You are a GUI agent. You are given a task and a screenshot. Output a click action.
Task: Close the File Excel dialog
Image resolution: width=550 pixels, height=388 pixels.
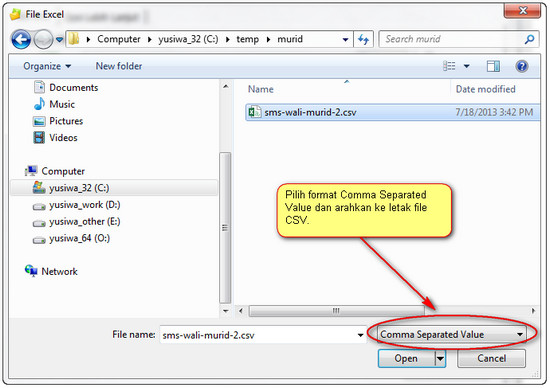(x=522, y=11)
